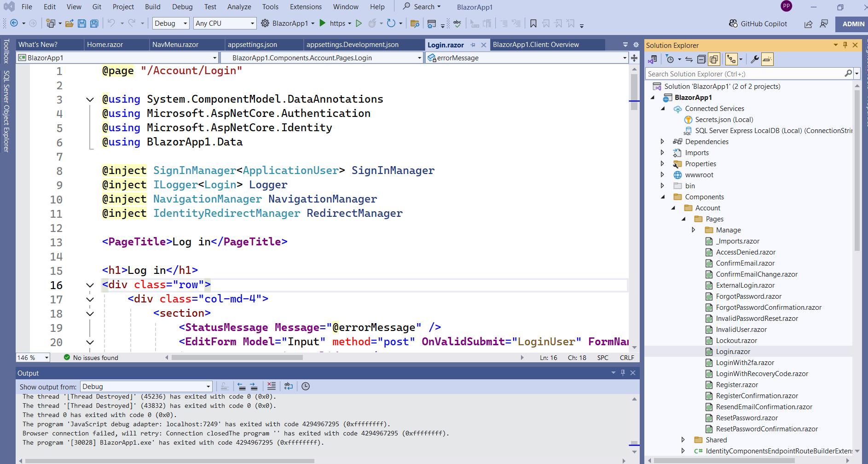Click the bookmark icon in the toolbar
This screenshot has height=464, width=868.
point(533,23)
